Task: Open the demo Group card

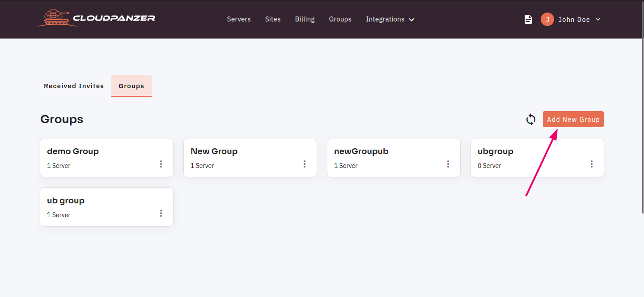Action: pyautogui.click(x=106, y=158)
